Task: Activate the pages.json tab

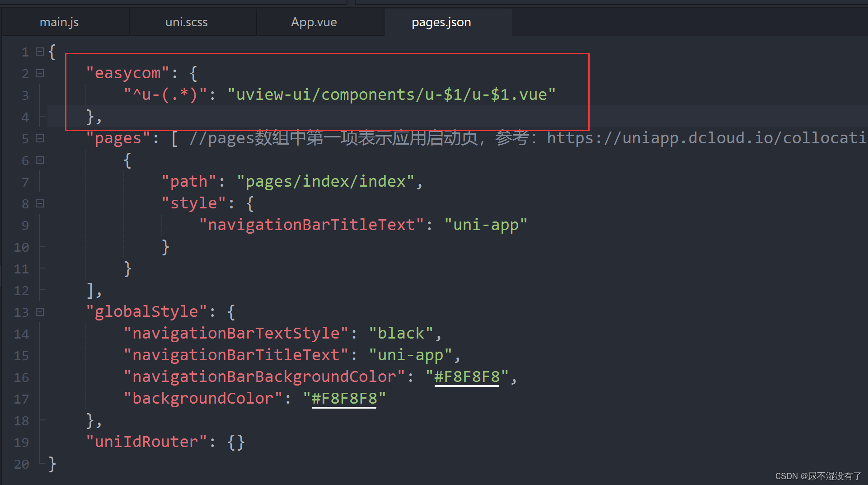Action: [441, 22]
